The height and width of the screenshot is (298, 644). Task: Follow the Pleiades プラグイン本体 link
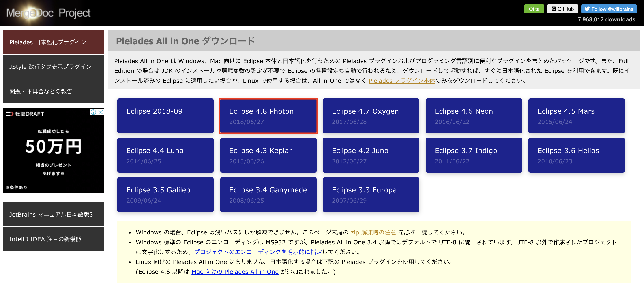coord(402,81)
